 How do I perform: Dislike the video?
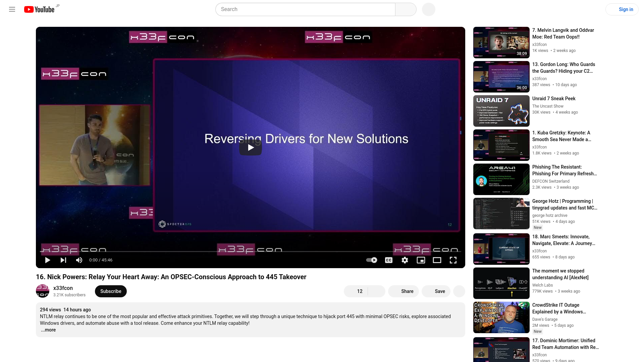pos(377,291)
